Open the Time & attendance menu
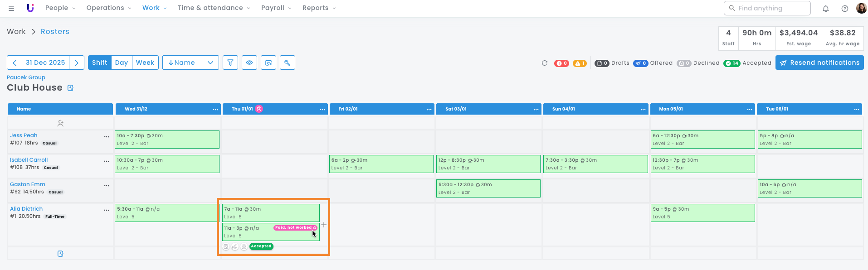 (x=214, y=8)
